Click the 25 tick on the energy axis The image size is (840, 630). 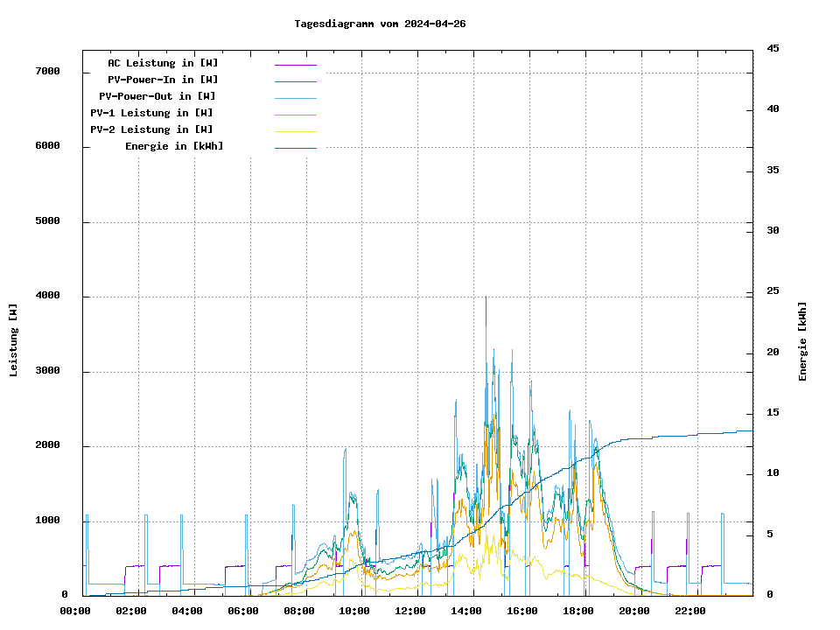coord(773,290)
